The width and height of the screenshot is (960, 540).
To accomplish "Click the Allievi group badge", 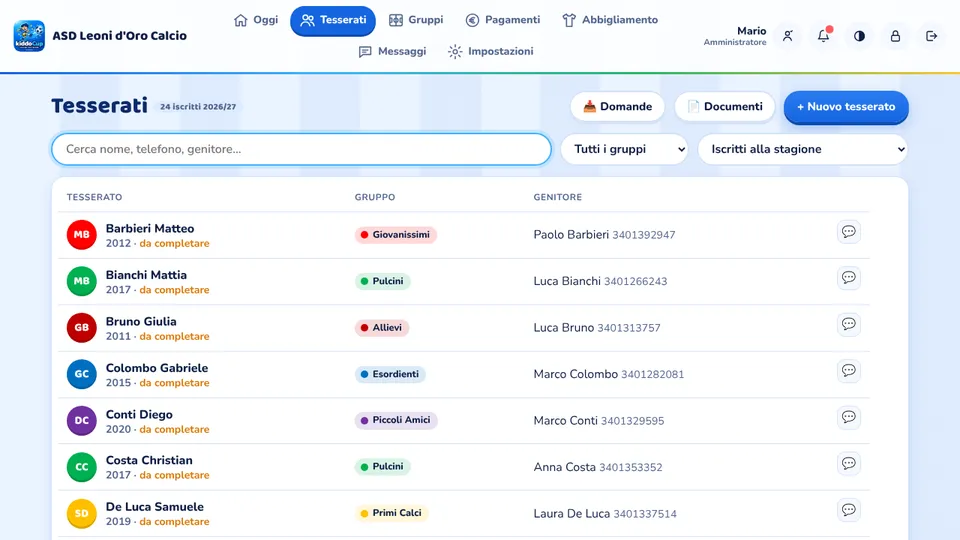I will point(382,328).
